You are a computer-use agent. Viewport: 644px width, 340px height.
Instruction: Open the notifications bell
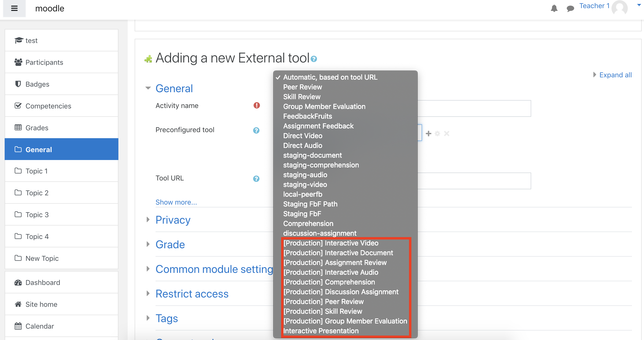pyautogui.click(x=554, y=8)
